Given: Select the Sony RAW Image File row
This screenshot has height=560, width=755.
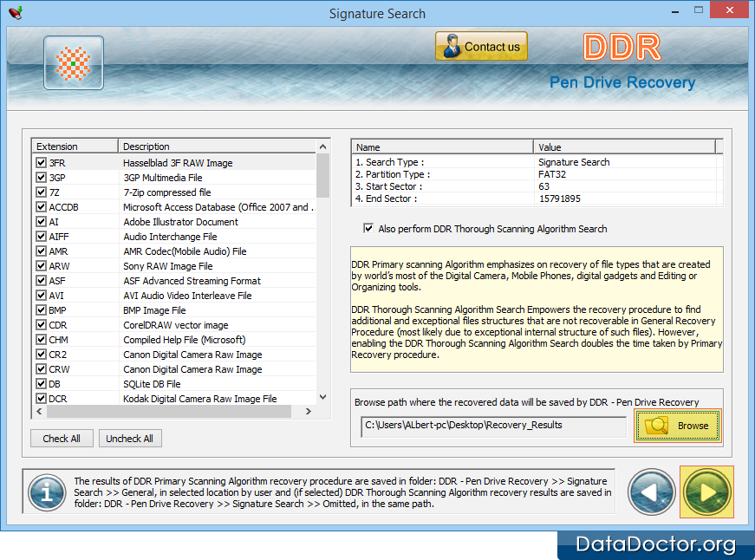Looking at the screenshot, I should pos(174,266).
